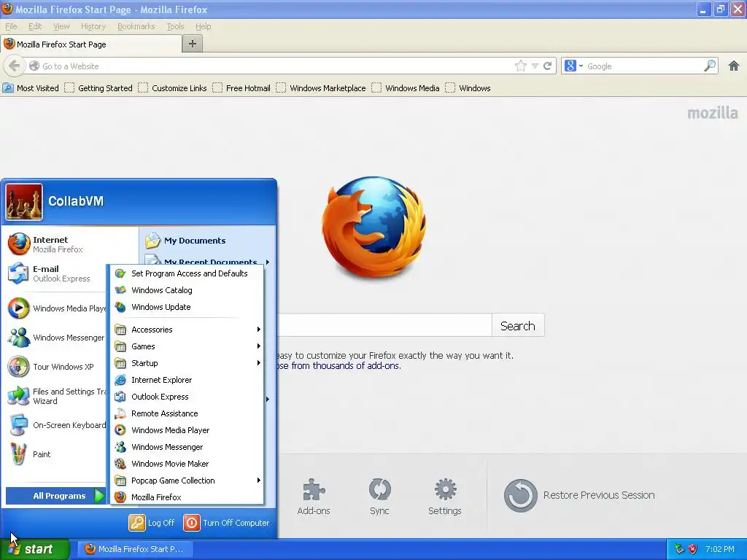Open the History menu
747x560 pixels.
pos(93,26)
